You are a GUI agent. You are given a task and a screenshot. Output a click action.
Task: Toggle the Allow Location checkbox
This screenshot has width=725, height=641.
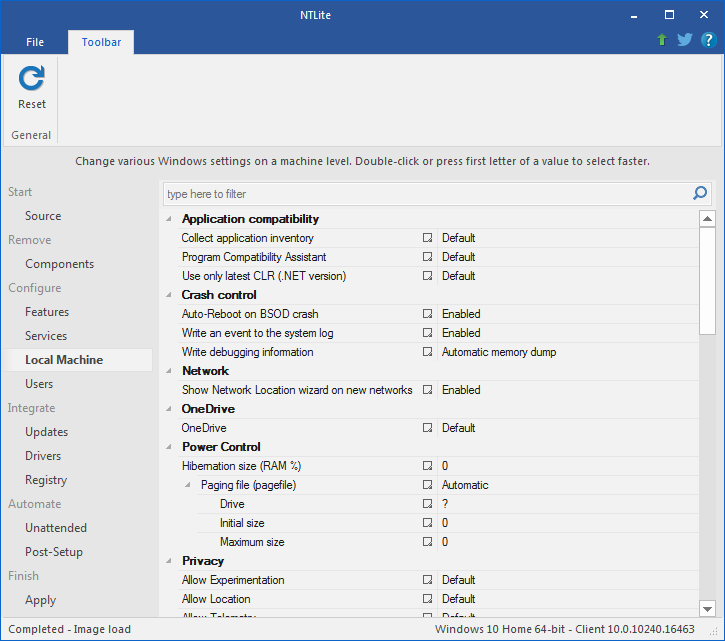pos(427,599)
